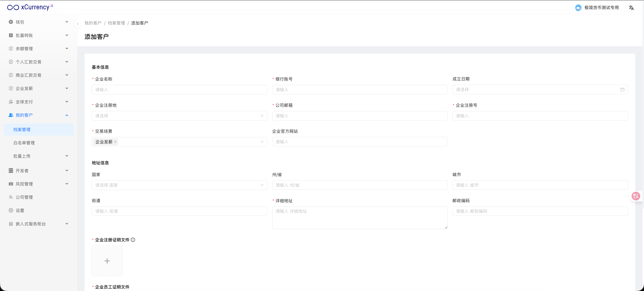The width and height of the screenshot is (644, 291).
Task: Click the 企业名称 input field
Action: (x=179, y=90)
